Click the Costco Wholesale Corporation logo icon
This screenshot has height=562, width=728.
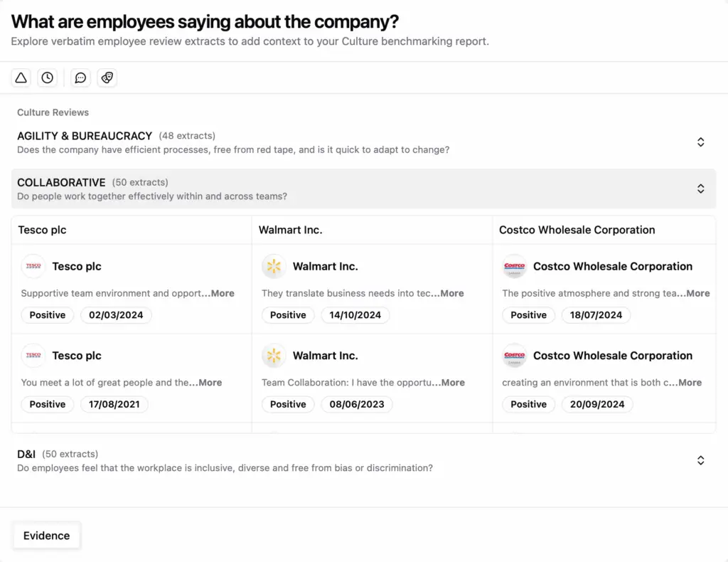(x=514, y=266)
